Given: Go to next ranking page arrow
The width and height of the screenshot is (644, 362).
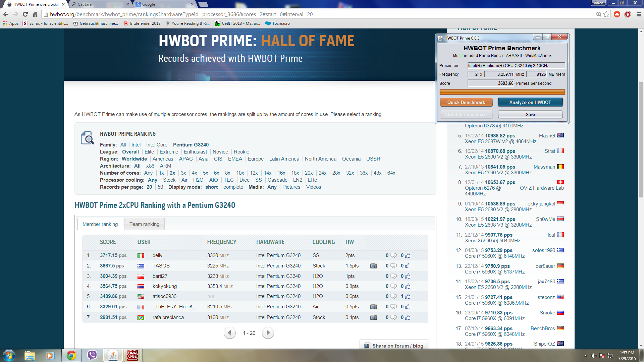Looking at the screenshot, I should tap(268, 333).
